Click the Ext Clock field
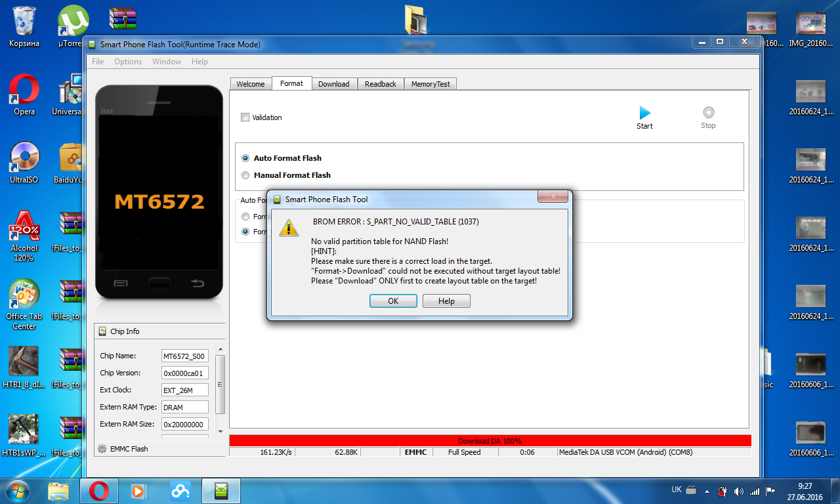The image size is (840, 504). coord(184,390)
